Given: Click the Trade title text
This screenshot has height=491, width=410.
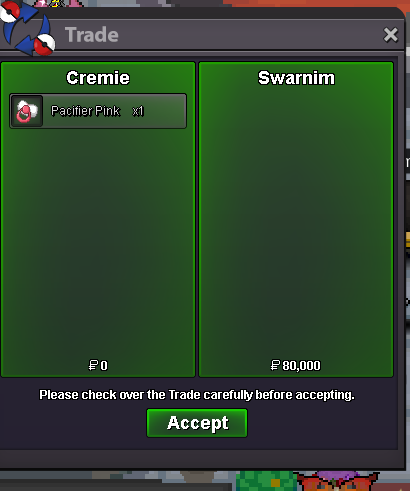Looking at the screenshot, I should [x=92, y=35].
